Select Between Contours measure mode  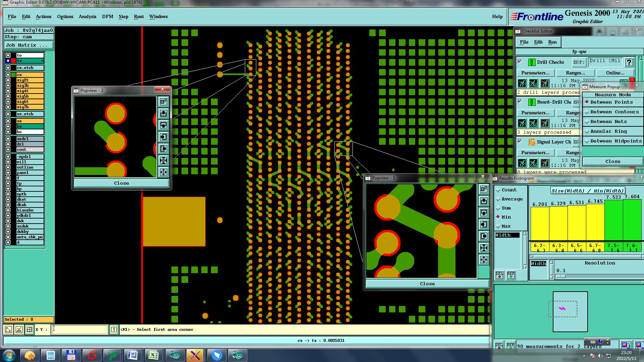[614, 112]
